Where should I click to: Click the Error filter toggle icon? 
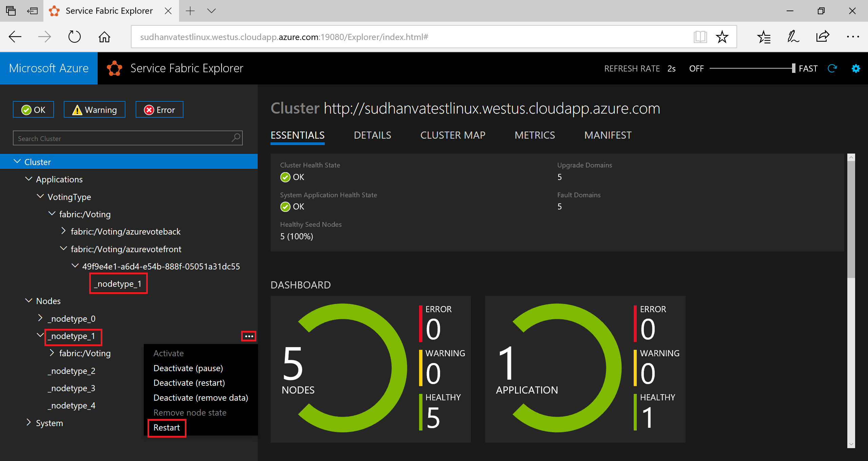pos(160,110)
